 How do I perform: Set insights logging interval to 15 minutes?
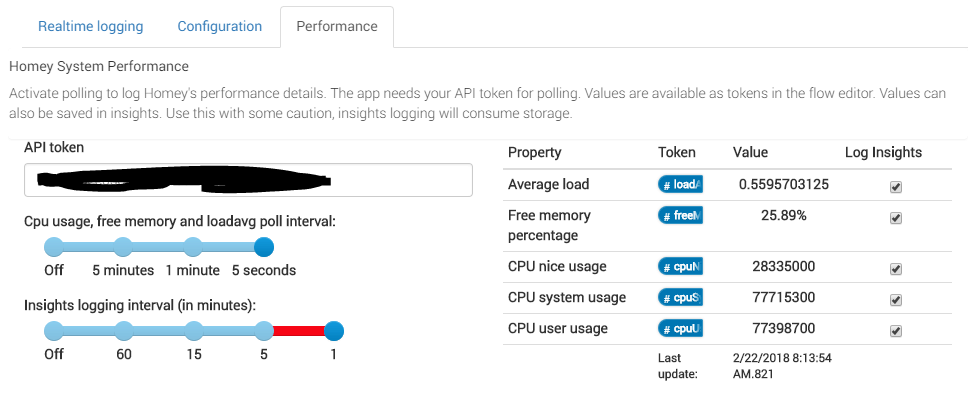coord(194,331)
